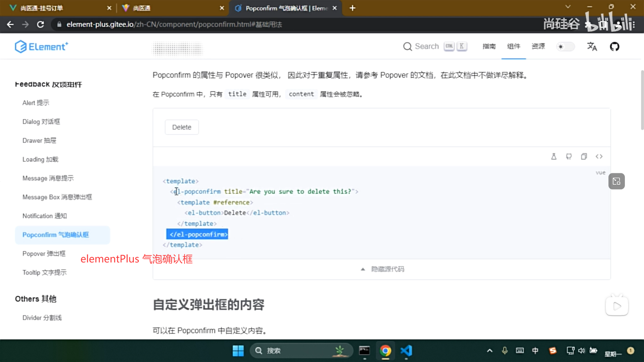The width and height of the screenshot is (644, 362).
Task: Edit this example on GitHub
Action: pyautogui.click(x=569, y=156)
